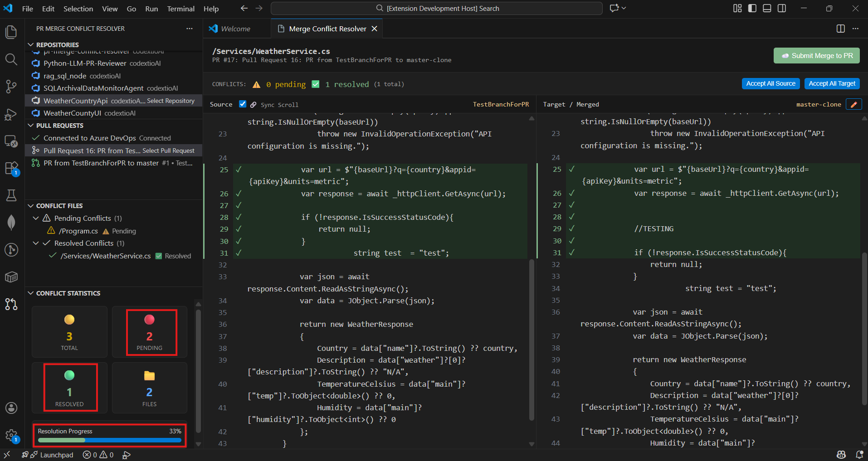This screenshot has width=868, height=461.
Task: Click errors and warnings count in status bar
Action: [98, 455]
